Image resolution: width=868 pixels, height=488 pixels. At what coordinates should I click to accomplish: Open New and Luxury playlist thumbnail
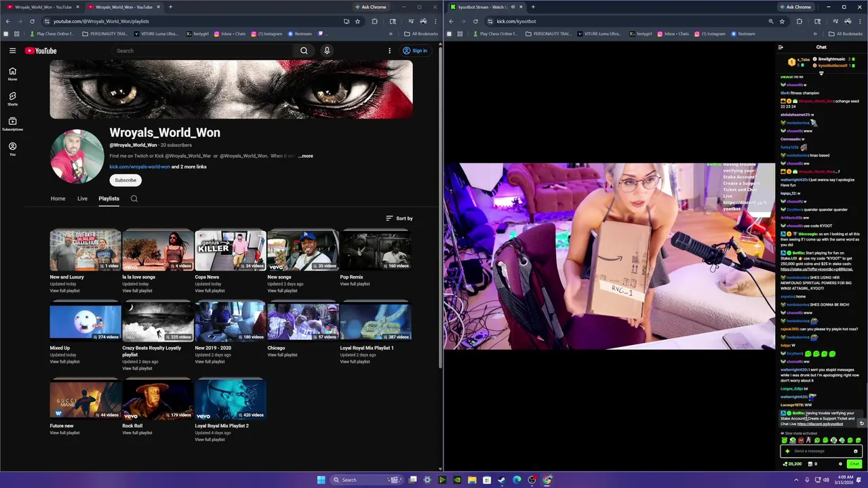[85, 251]
